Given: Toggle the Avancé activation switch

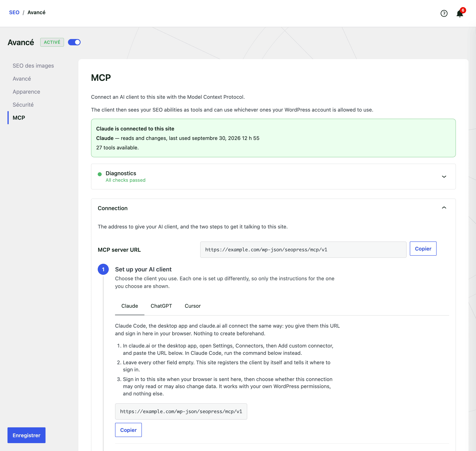Looking at the screenshot, I should [x=74, y=42].
